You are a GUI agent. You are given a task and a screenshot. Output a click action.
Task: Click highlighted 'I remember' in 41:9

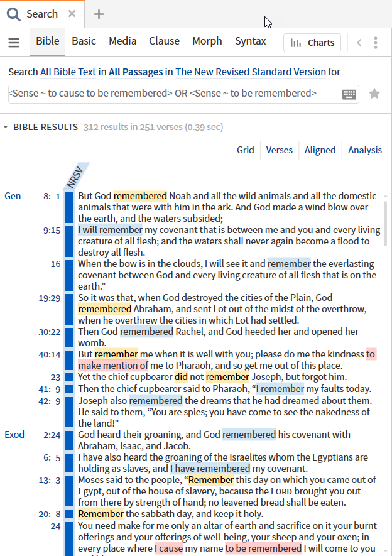pyautogui.click(x=280, y=389)
